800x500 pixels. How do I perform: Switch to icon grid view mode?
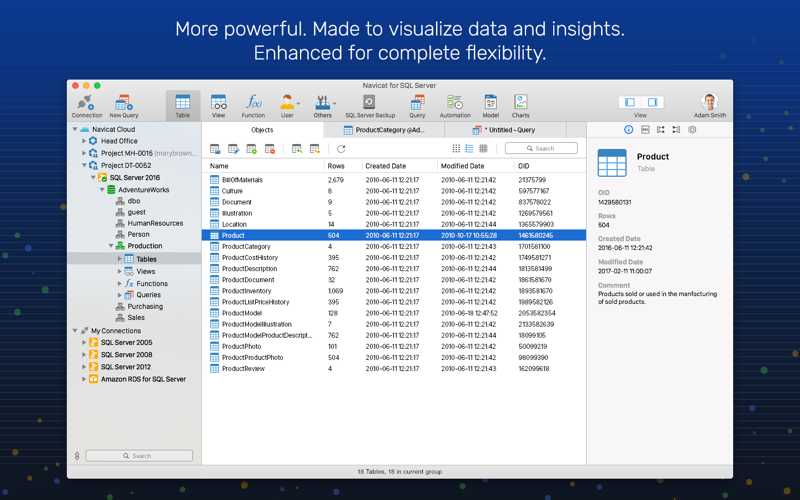pyautogui.click(x=456, y=148)
